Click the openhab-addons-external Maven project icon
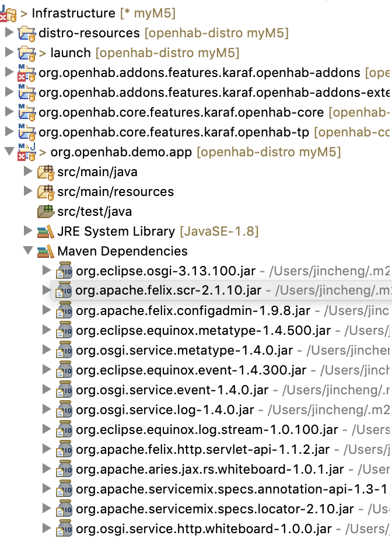The width and height of the screenshot is (392, 539). [x=27, y=93]
